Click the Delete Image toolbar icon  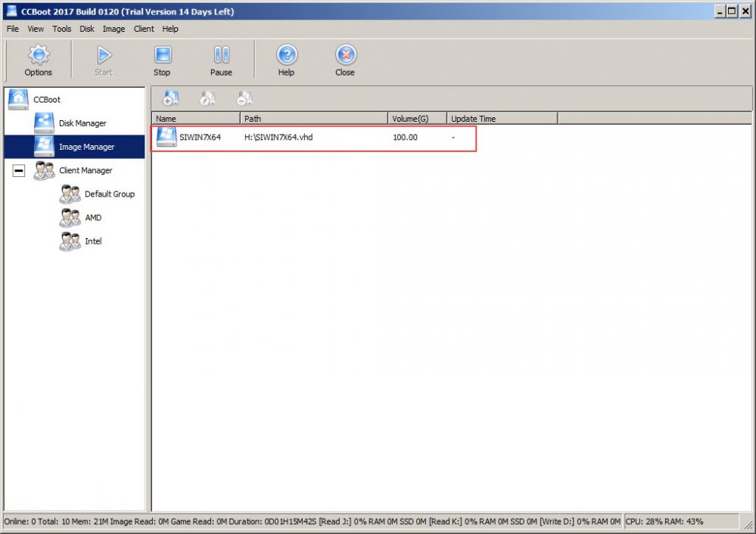(244, 98)
